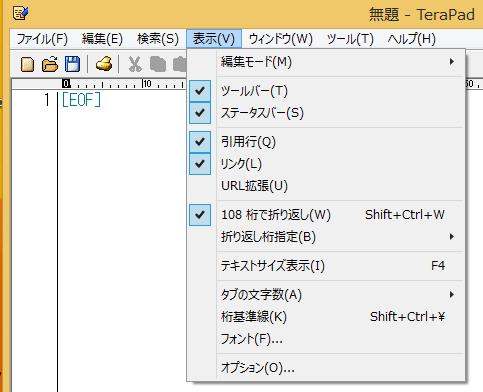Open the ヘルプ(H) menu
The width and height of the screenshot is (483, 392).
pyautogui.click(x=412, y=39)
